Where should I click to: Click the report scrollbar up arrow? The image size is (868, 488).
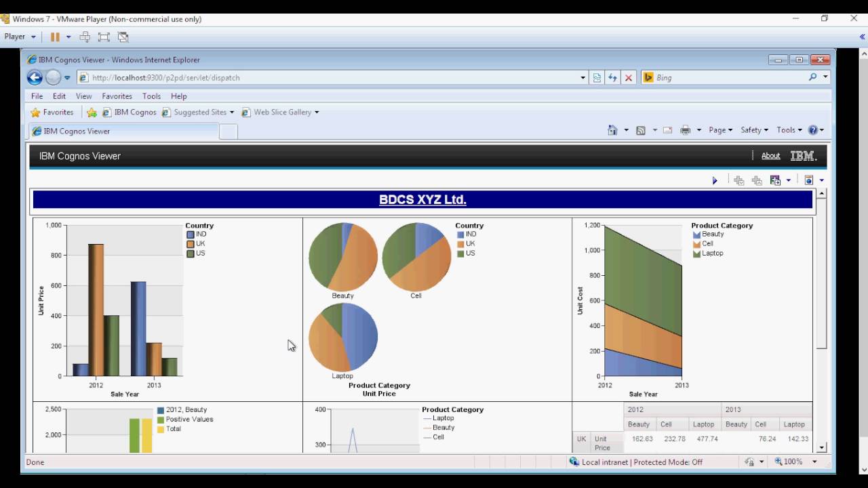[x=822, y=194]
